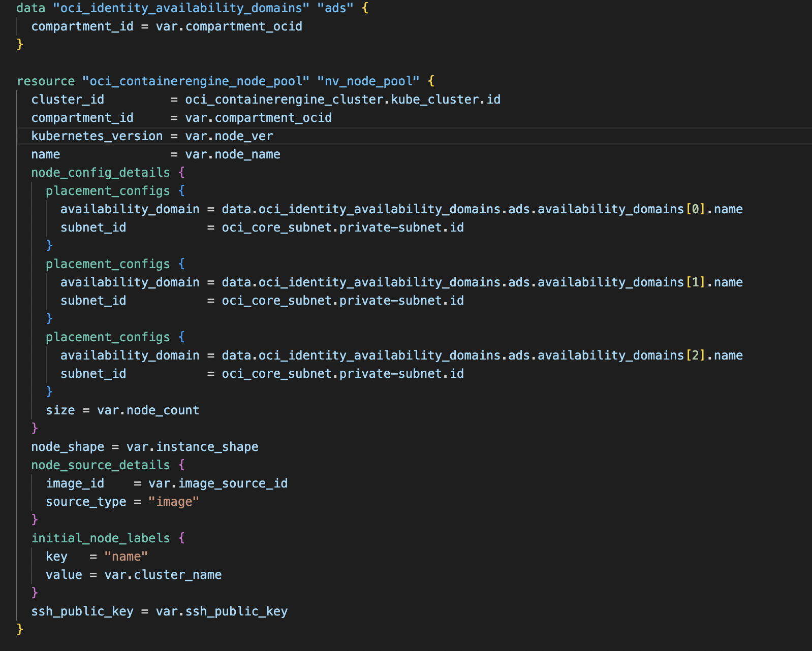The width and height of the screenshot is (812, 651).
Task: Click the cluster_id attribute
Action: coord(68,100)
